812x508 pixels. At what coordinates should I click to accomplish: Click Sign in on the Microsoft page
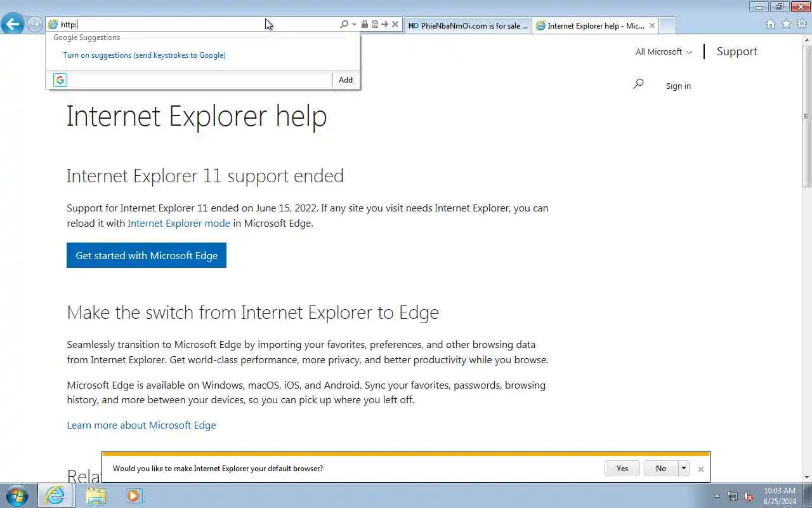[x=678, y=86]
